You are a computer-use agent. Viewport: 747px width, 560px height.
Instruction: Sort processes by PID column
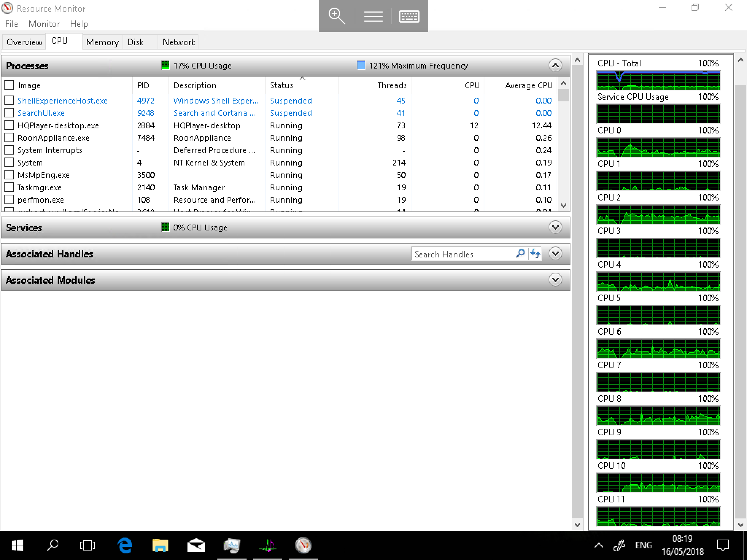pyautogui.click(x=150, y=85)
